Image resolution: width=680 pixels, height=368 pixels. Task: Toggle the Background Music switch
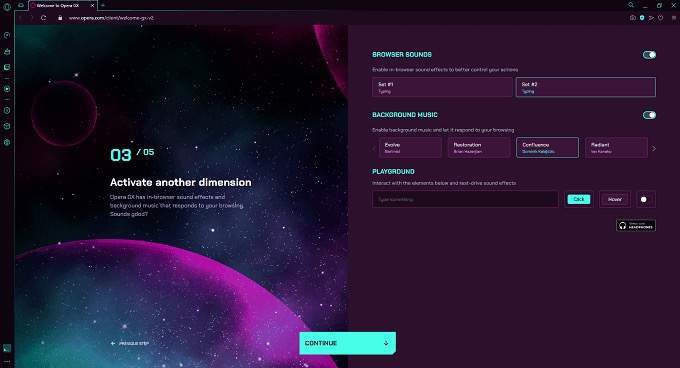pos(649,115)
